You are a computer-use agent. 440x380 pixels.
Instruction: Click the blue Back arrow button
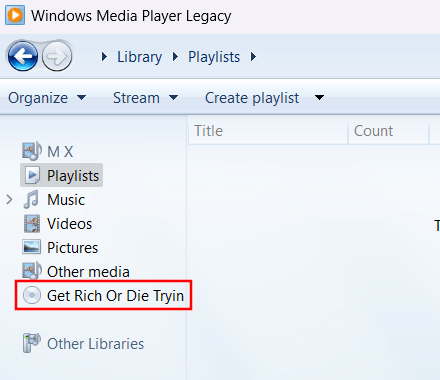tap(23, 56)
